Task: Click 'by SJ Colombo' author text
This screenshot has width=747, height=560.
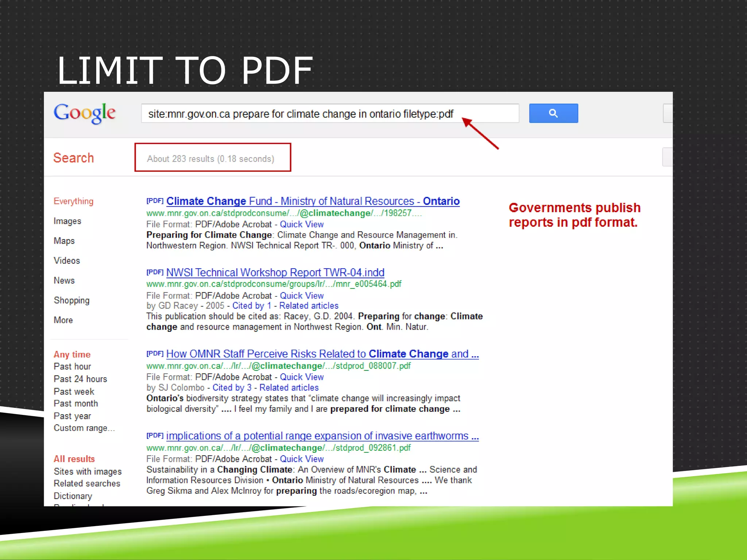Action: (175, 388)
